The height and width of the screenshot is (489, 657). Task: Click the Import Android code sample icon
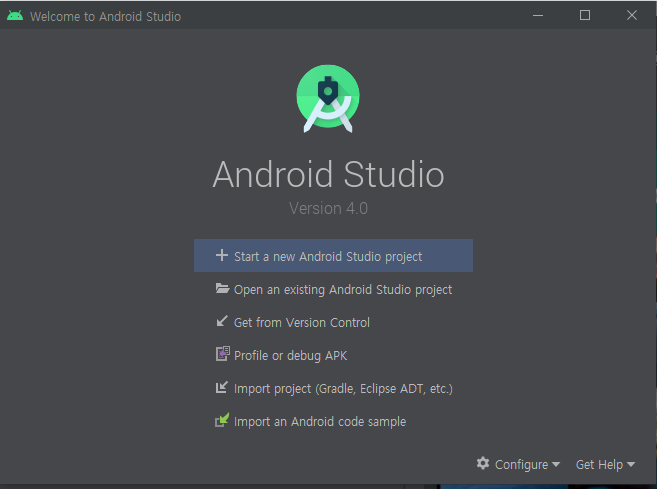coord(222,420)
